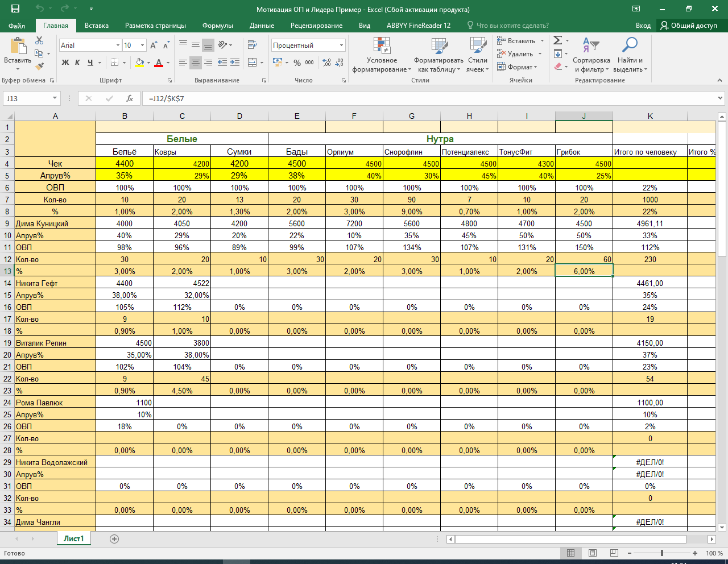Click the yellow fill color swatch
This screenshot has width=728, height=564.
point(139,63)
